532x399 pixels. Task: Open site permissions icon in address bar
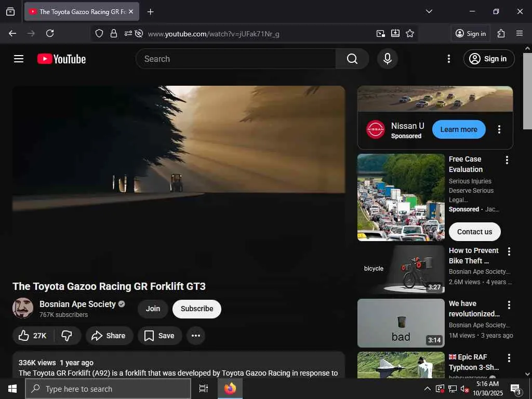click(128, 34)
